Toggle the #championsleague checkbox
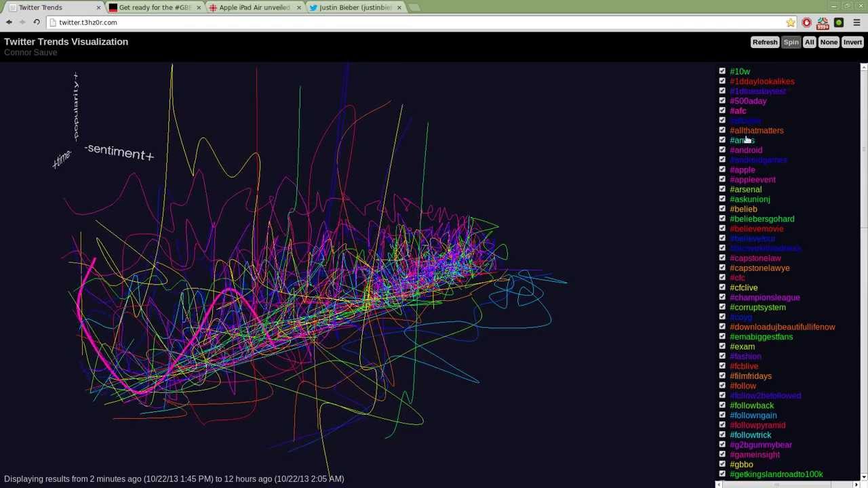The height and width of the screenshot is (488, 868). [722, 297]
